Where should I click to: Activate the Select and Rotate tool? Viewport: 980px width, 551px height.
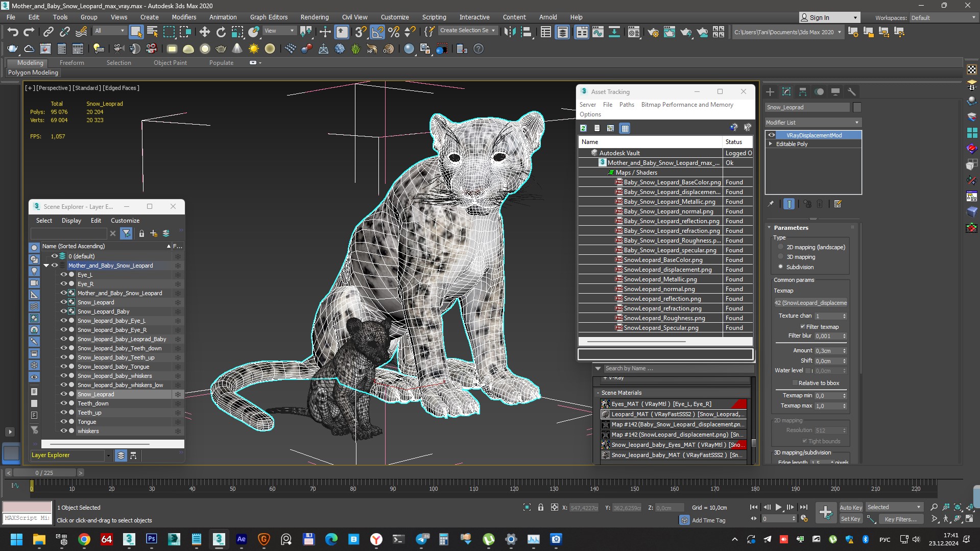[221, 32]
